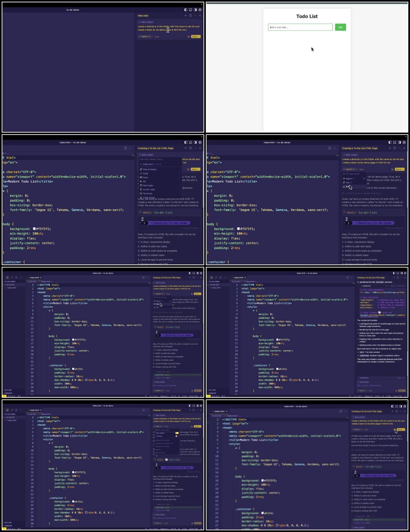This screenshot has width=410, height=532.
Task: Toggle primary sidebar layout icon in New chat screenshot
Action: tap(186, 10)
